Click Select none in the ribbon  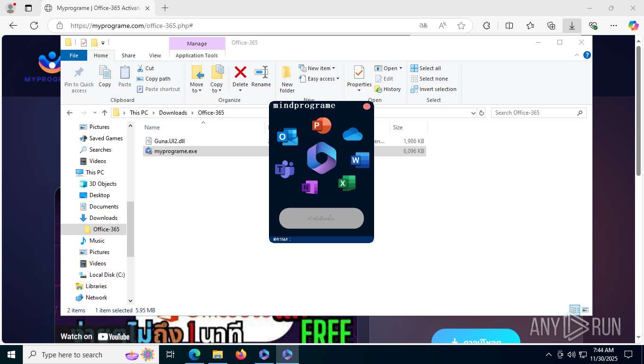coord(429,79)
